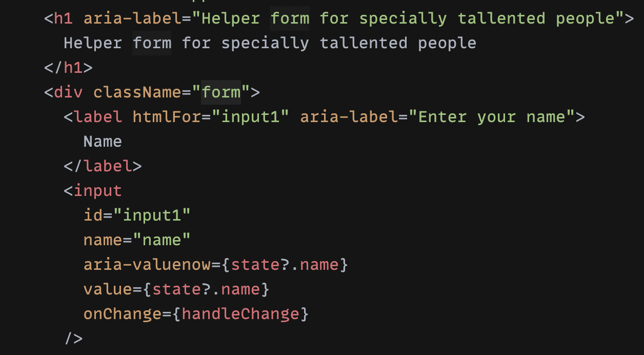Click the opening input tag name
This screenshot has height=355, width=644.
[98, 191]
